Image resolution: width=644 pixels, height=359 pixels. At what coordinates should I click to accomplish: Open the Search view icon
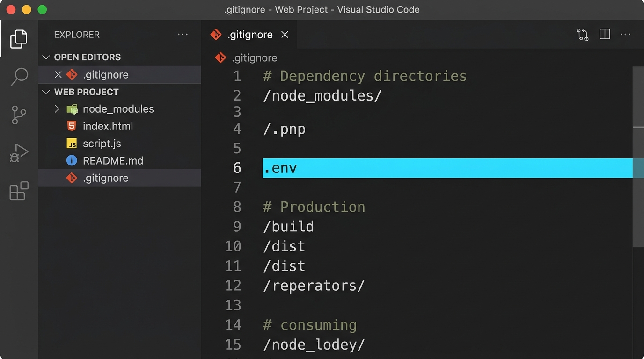[19, 77]
